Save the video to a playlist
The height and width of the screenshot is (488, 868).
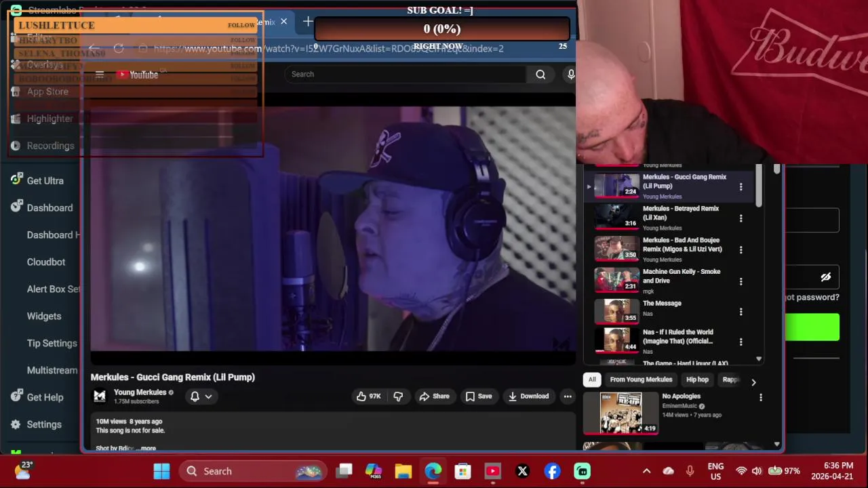(478, 396)
